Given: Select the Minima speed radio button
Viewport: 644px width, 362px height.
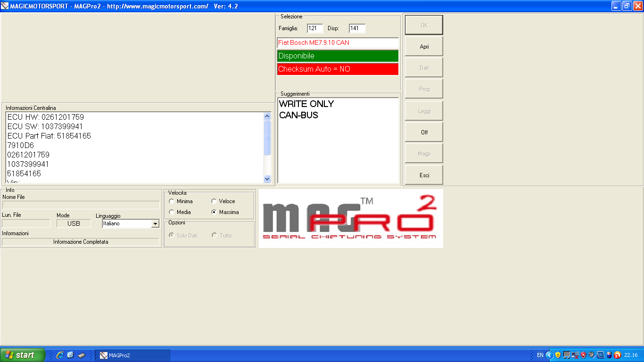Looking at the screenshot, I should tap(172, 201).
